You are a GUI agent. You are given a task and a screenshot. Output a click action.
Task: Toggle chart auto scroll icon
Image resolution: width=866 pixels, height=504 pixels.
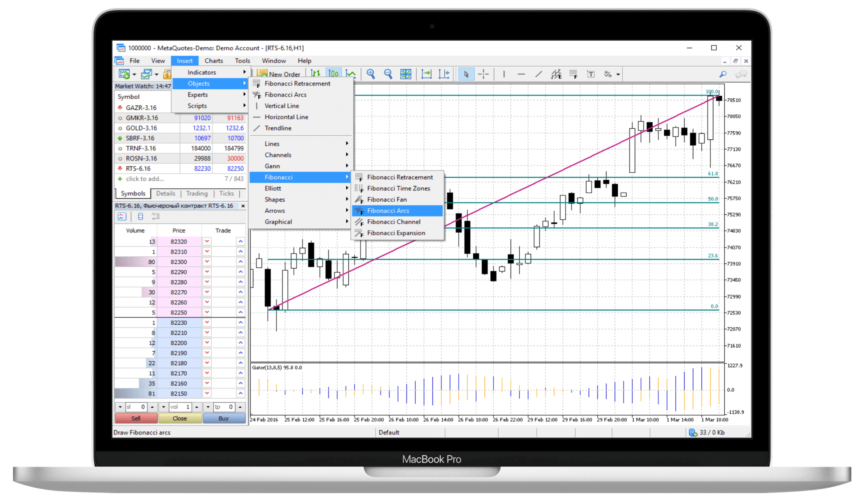coord(426,74)
